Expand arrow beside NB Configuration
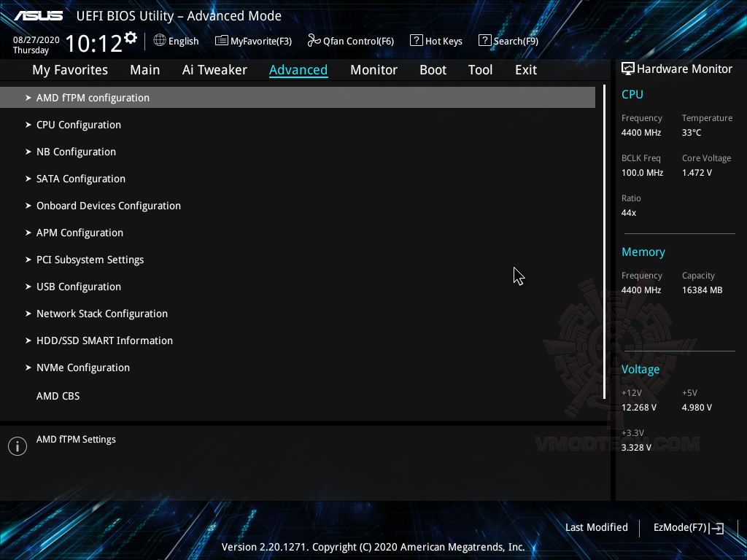This screenshot has height=560, width=747. click(x=28, y=152)
